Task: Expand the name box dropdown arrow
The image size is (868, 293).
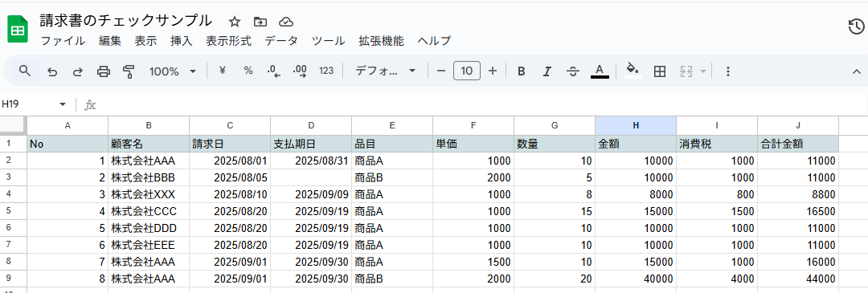Action: click(63, 104)
